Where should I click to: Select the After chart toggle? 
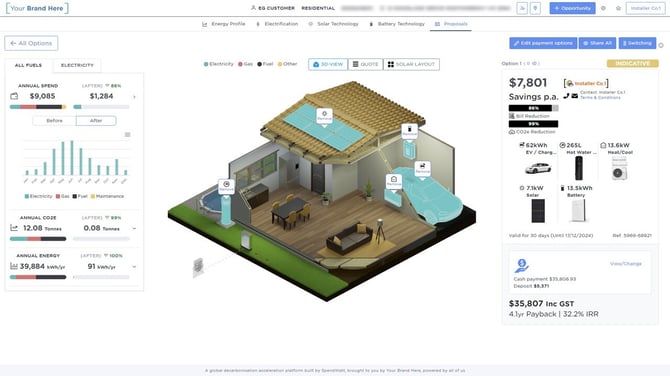click(96, 120)
